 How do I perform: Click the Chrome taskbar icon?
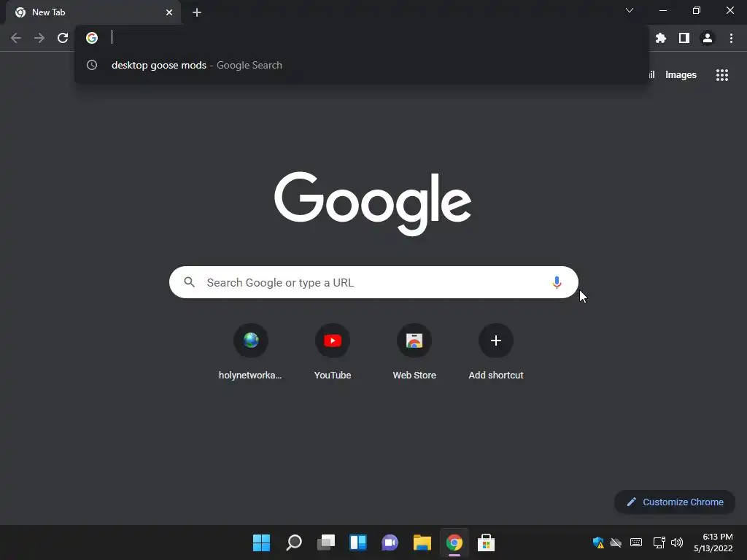[x=454, y=542]
